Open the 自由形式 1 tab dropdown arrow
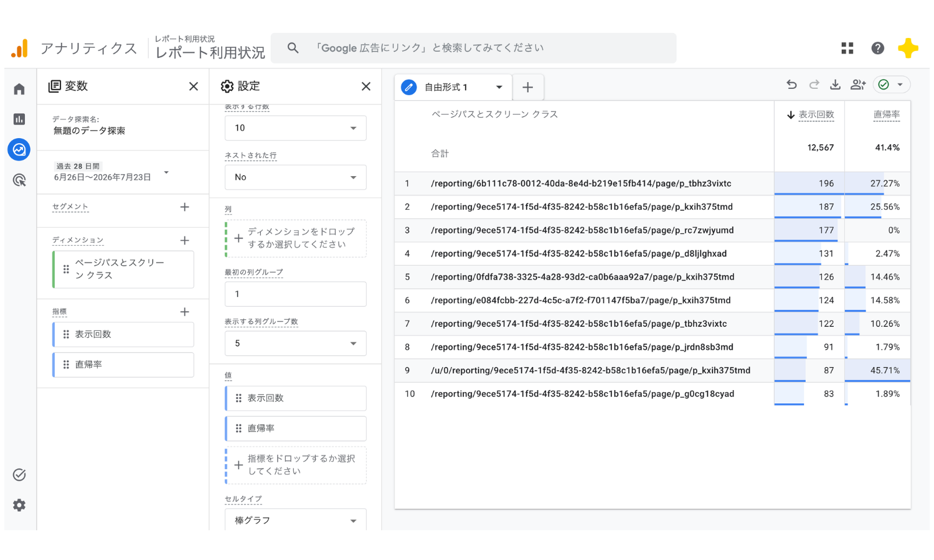 pos(499,87)
